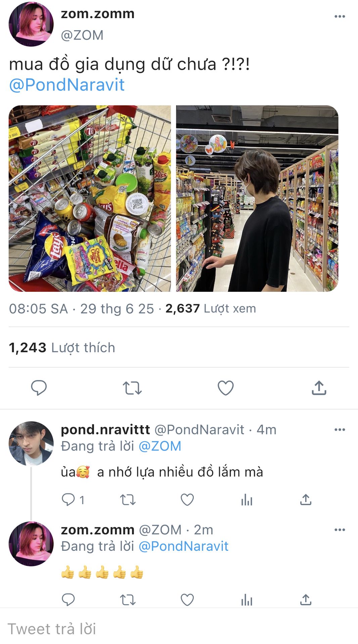Share pond.nravittt's reply

tap(306, 499)
